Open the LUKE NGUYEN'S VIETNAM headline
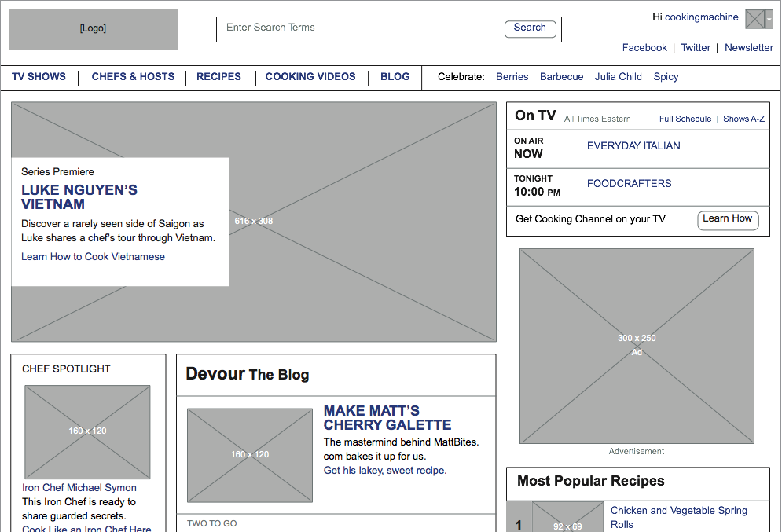The width and height of the screenshot is (782, 532). point(79,197)
